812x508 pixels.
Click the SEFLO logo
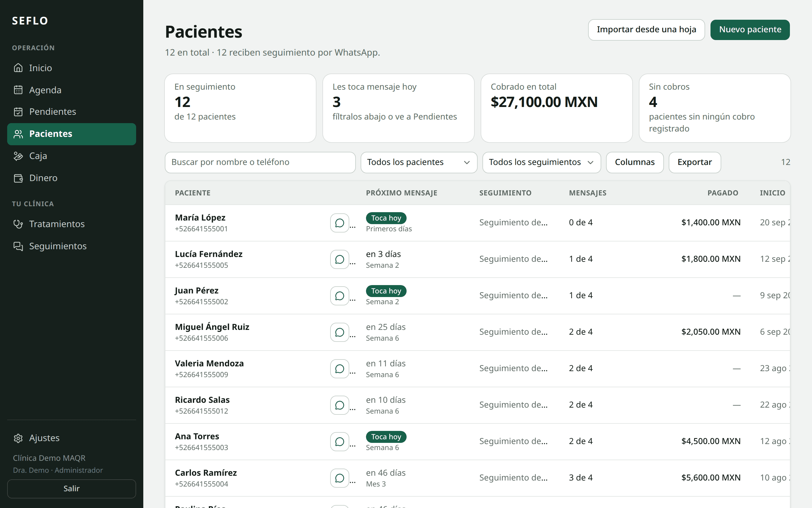(x=30, y=21)
